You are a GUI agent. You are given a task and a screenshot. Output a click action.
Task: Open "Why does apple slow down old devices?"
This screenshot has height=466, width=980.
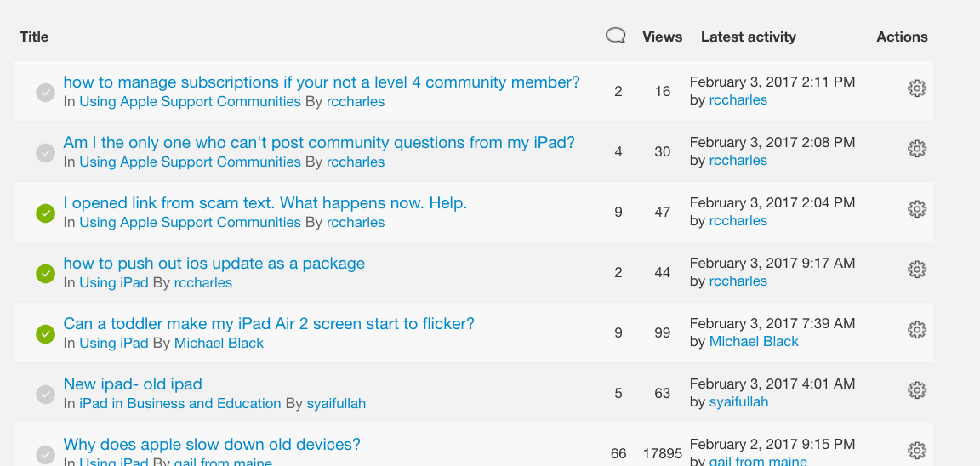(212, 445)
